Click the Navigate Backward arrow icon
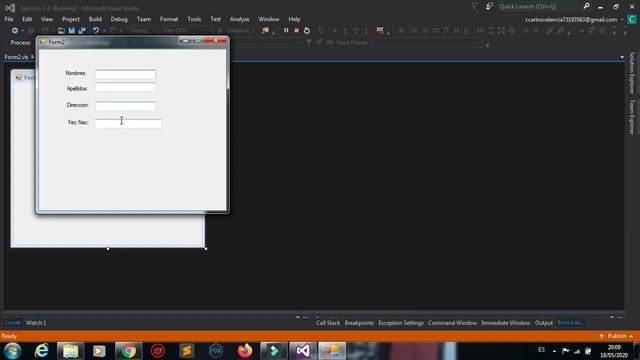The height and width of the screenshot is (360, 640). point(15,31)
